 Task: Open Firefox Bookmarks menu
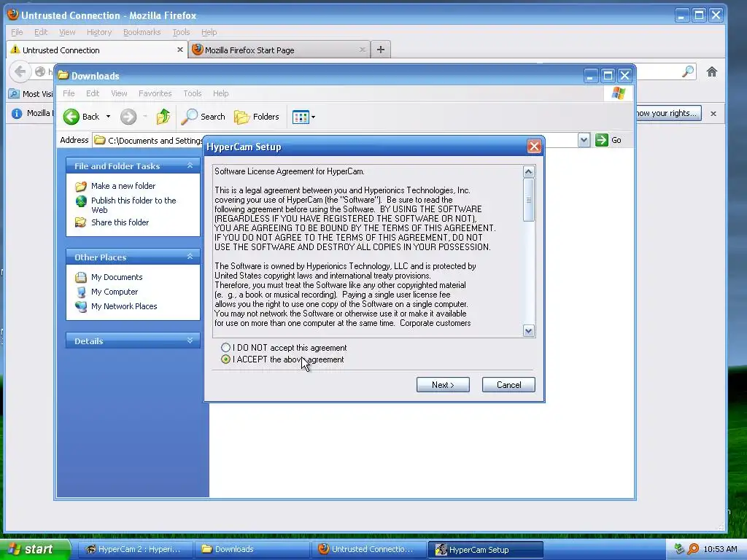(142, 32)
